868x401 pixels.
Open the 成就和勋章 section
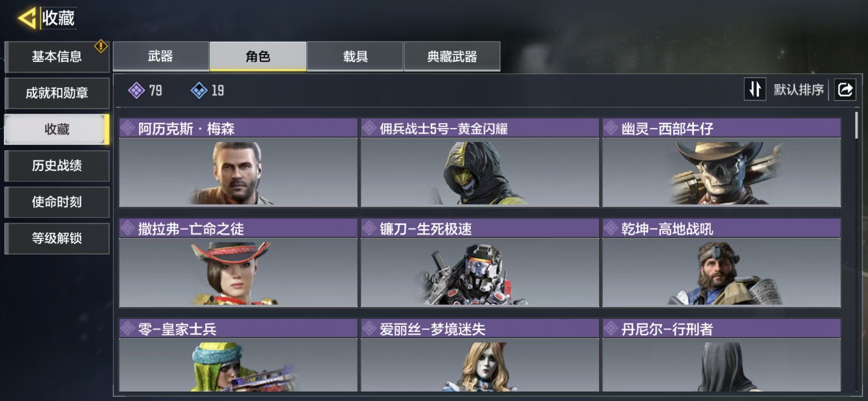57,93
